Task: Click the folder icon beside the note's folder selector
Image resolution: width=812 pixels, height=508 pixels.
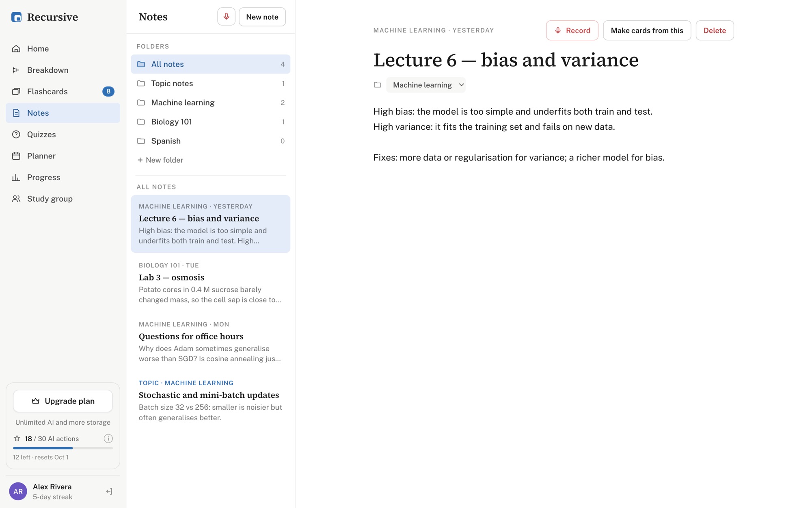Action: (x=378, y=85)
